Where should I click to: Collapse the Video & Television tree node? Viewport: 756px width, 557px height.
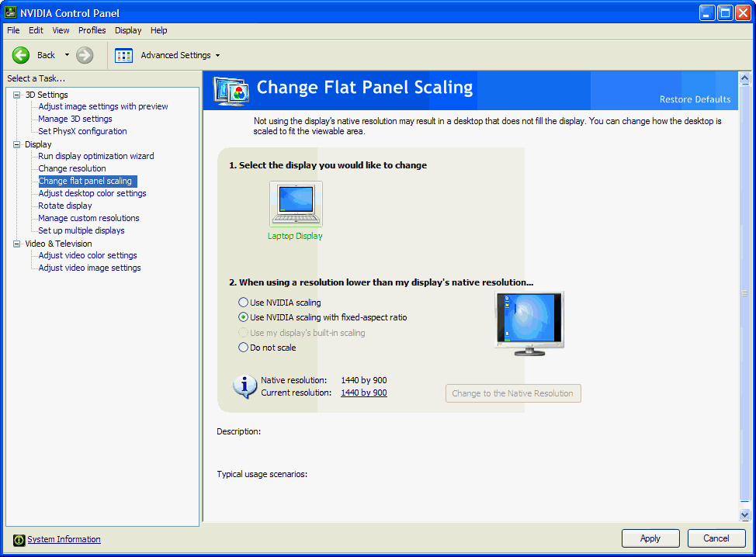[17, 244]
